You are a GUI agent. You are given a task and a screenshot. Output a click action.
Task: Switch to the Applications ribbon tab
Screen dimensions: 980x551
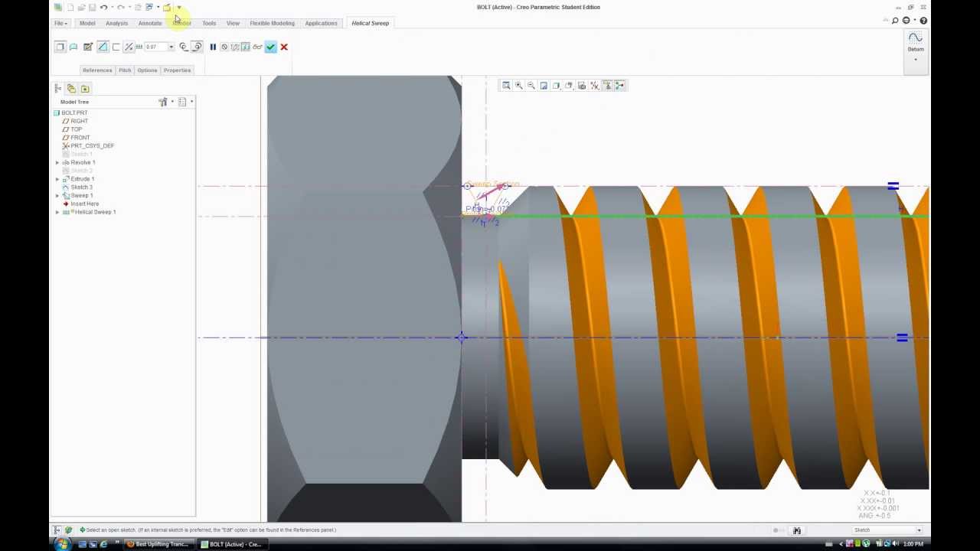pyautogui.click(x=321, y=23)
